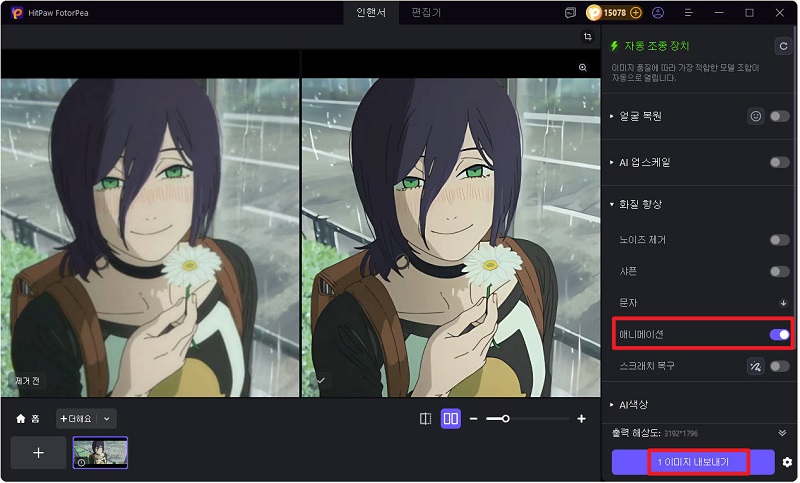Click the magnifier zoom icon above preview
This screenshot has width=800, height=483.
coord(583,67)
